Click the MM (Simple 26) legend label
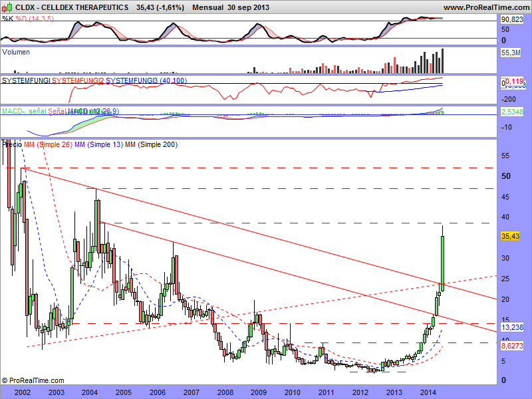 (48, 144)
